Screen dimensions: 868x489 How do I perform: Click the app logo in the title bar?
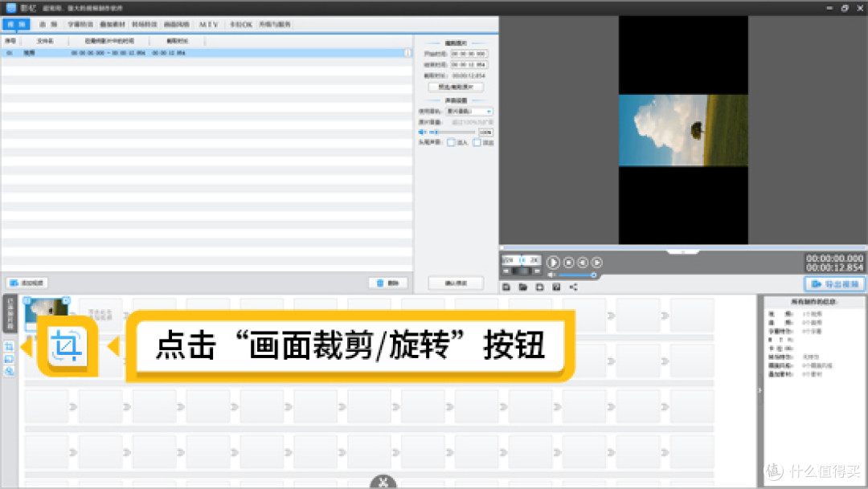pyautogui.click(x=11, y=8)
